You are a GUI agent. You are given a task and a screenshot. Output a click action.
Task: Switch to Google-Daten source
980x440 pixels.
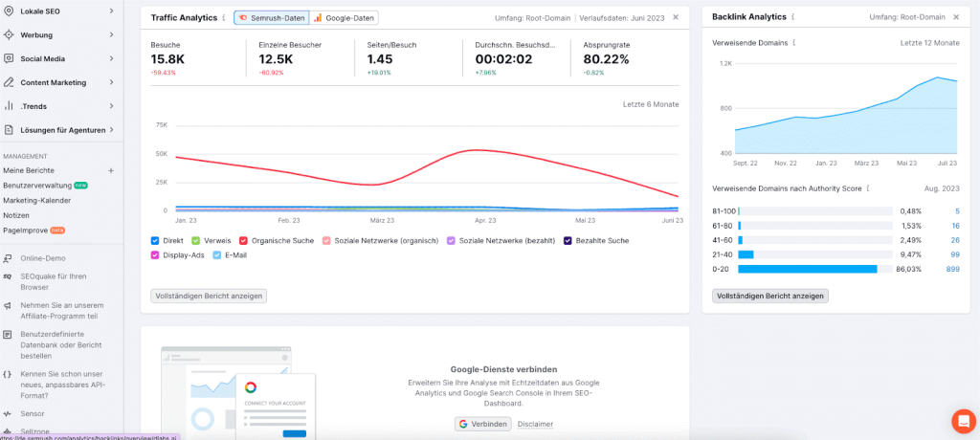coord(344,17)
